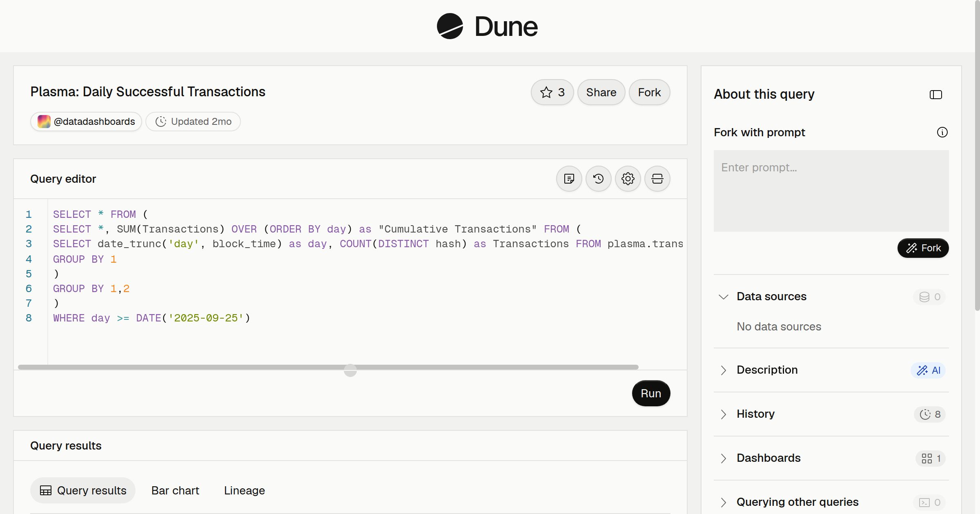Expand the History section
Image resolution: width=980 pixels, height=514 pixels.
click(723, 414)
